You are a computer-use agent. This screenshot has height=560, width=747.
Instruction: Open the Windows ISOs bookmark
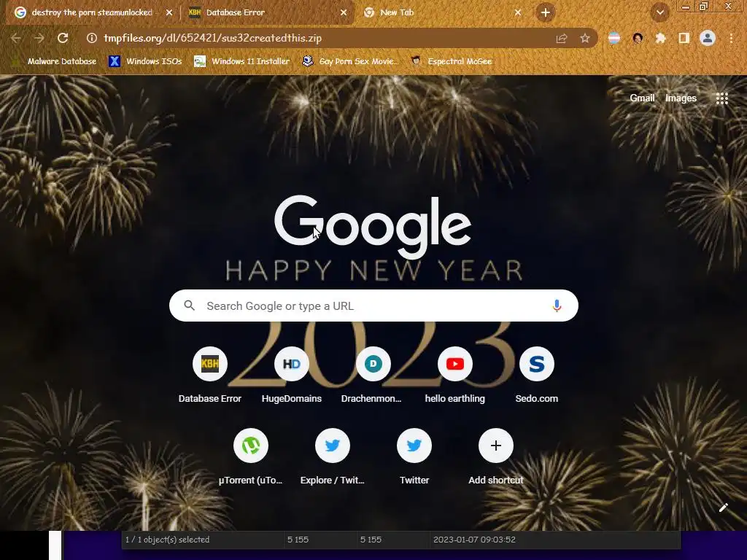tap(145, 61)
